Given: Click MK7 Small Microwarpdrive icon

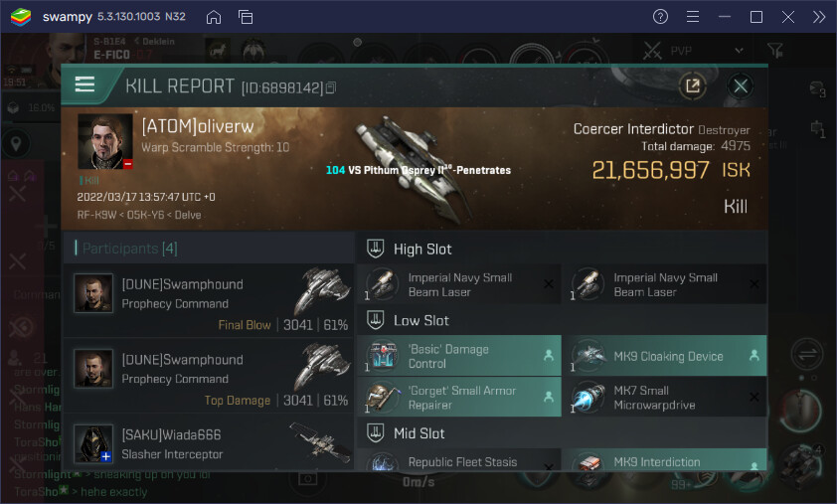Looking at the screenshot, I should point(590,398).
